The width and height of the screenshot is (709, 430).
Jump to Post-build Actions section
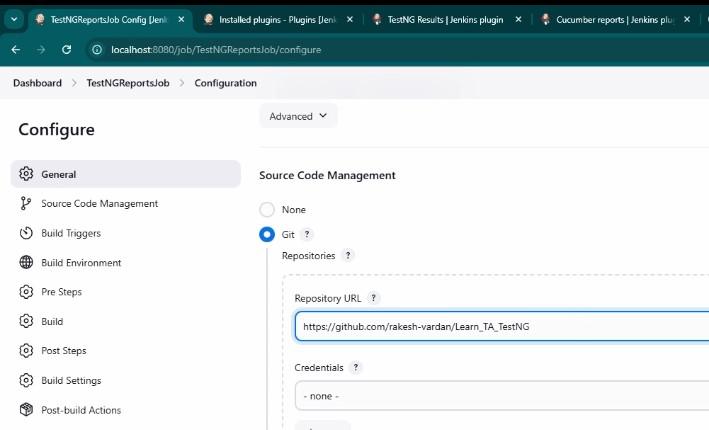[x=126, y=410]
